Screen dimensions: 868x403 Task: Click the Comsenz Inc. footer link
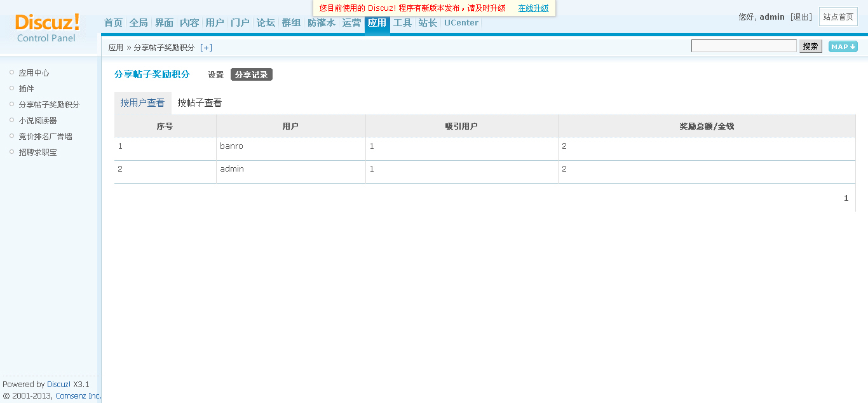(x=78, y=396)
